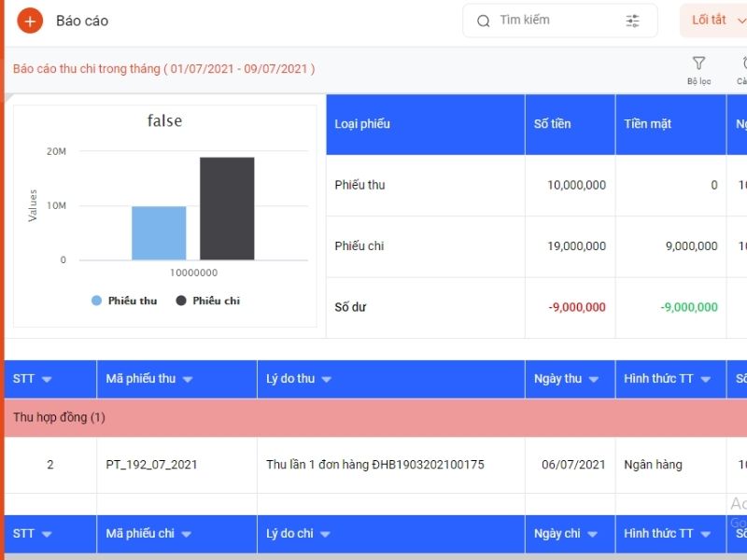Click the Thu lần 1 đơn hàng reason cell
Screen dimensions: 747x560
tap(375, 465)
